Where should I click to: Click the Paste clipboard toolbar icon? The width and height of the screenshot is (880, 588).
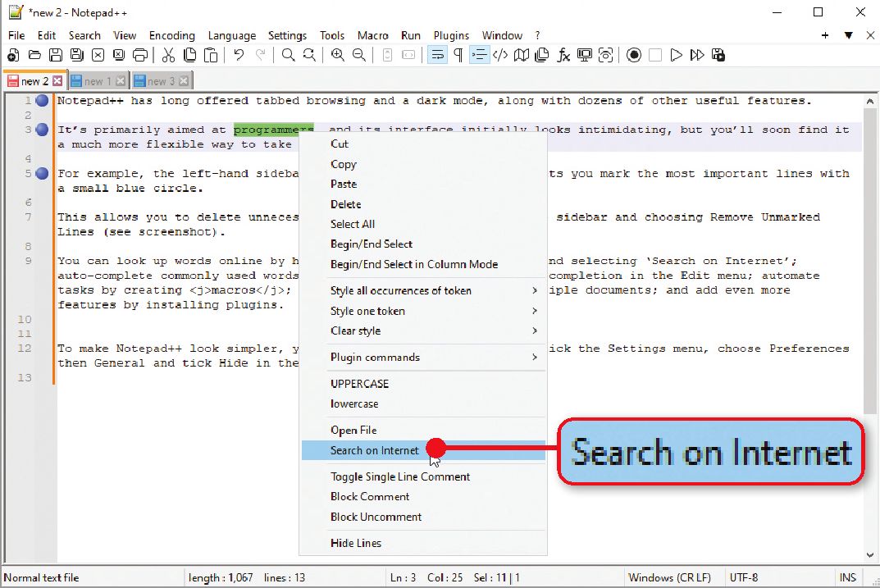(211, 55)
